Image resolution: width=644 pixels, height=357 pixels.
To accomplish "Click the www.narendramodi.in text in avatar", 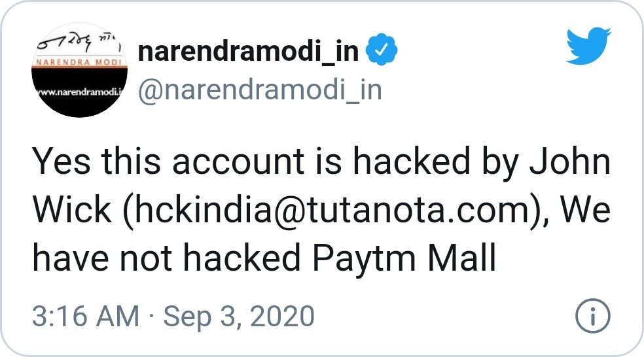I will [79, 92].
